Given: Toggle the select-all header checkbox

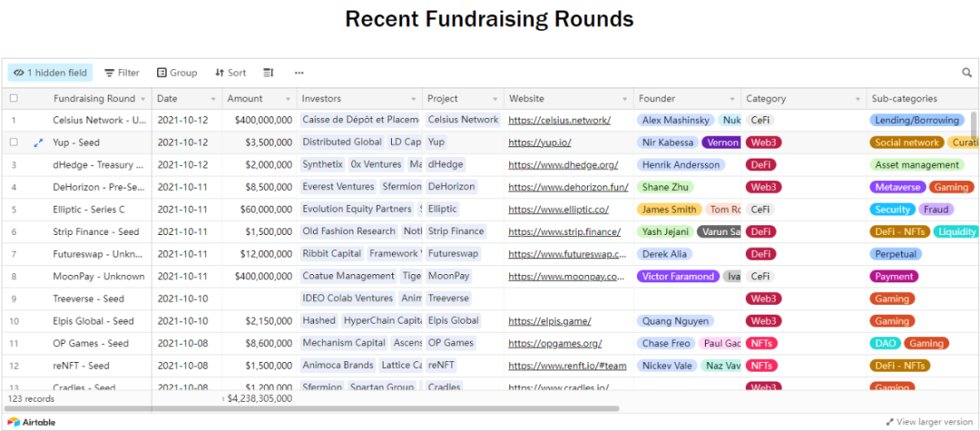Looking at the screenshot, I should (14, 98).
